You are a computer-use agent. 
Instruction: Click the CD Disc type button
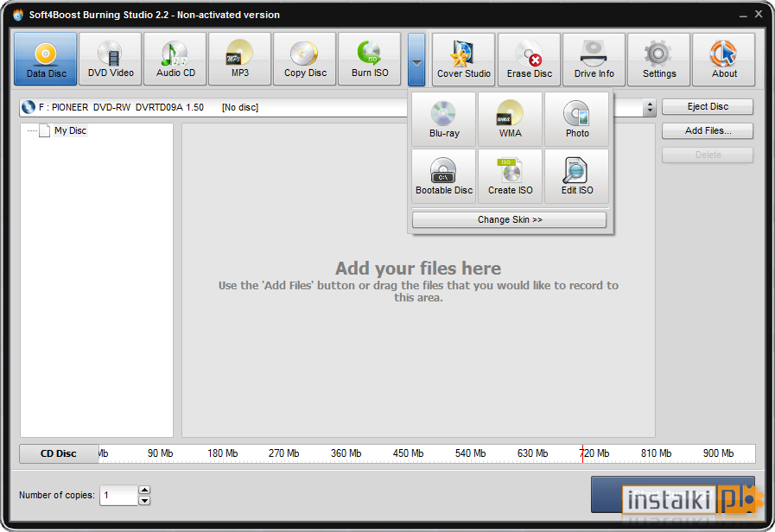[x=59, y=453]
